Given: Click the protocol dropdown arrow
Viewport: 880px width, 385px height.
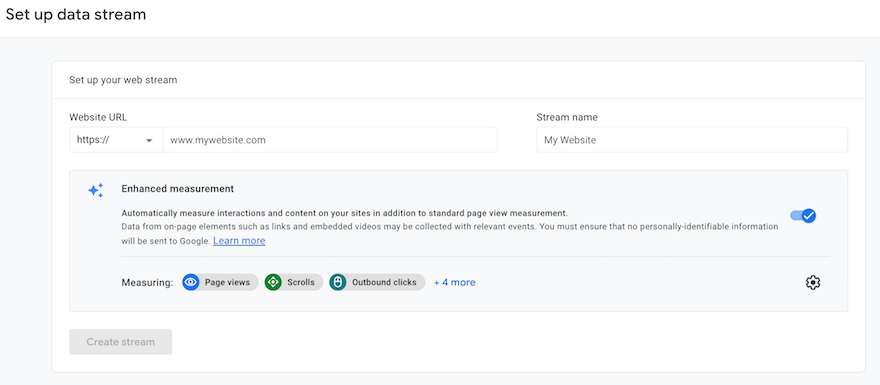Looking at the screenshot, I should 149,140.
